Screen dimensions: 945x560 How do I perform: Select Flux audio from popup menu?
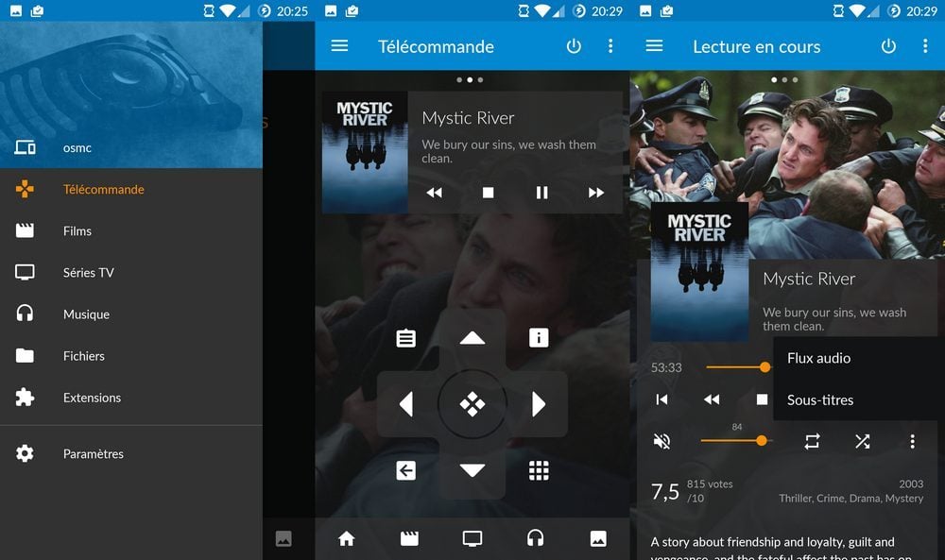[x=859, y=358]
